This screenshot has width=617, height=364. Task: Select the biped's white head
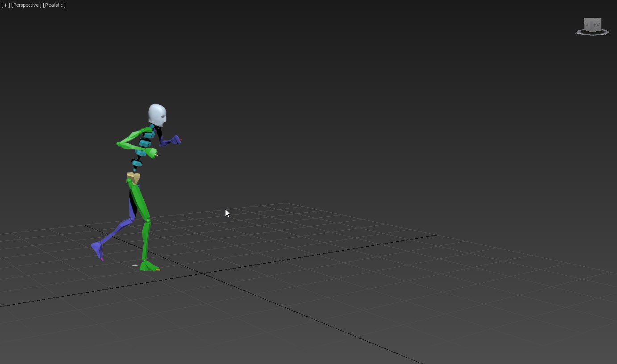coord(157,115)
